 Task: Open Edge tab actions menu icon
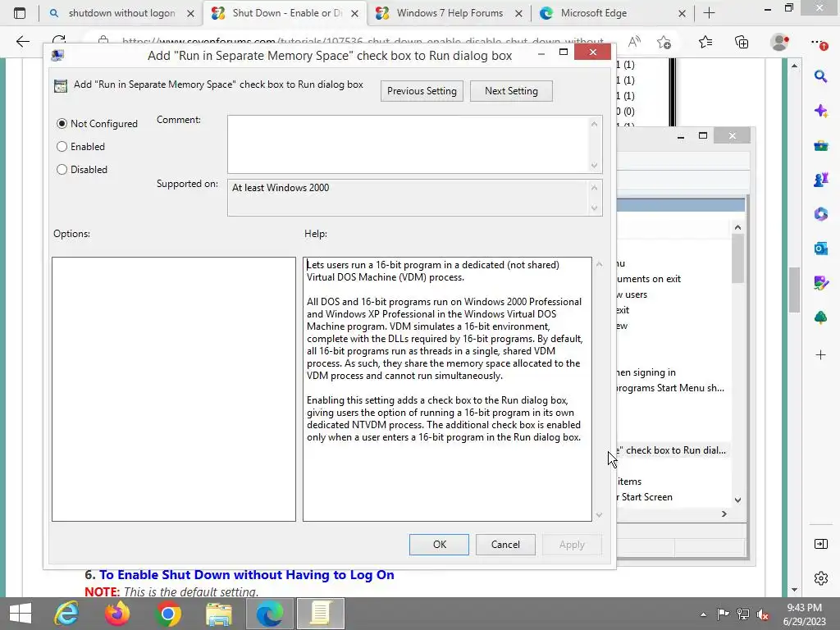(20, 13)
